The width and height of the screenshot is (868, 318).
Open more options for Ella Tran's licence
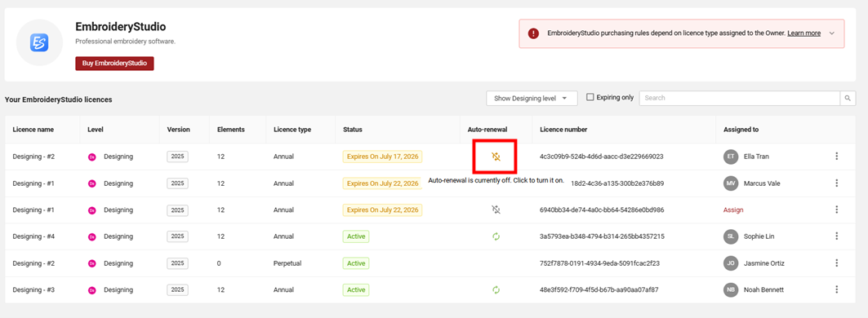(x=836, y=157)
